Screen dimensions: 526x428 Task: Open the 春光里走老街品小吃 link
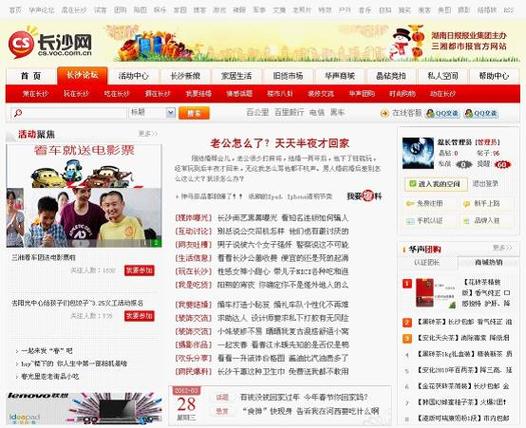50,376
